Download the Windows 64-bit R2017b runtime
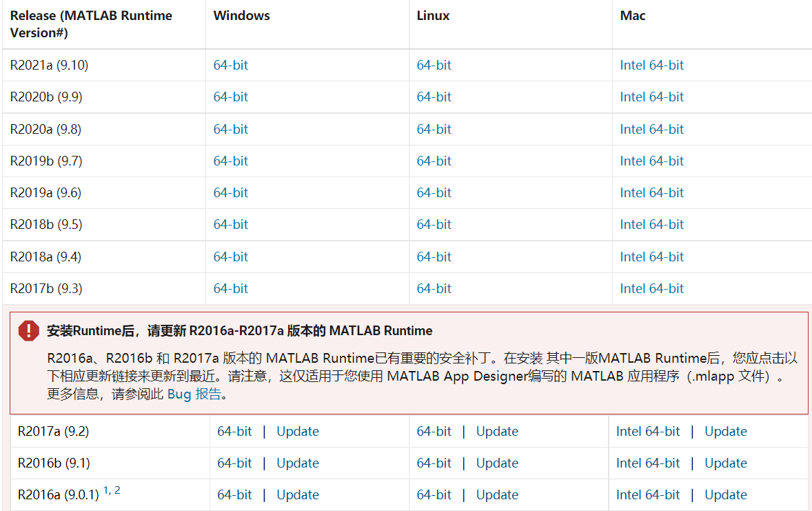 pyautogui.click(x=230, y=288)
